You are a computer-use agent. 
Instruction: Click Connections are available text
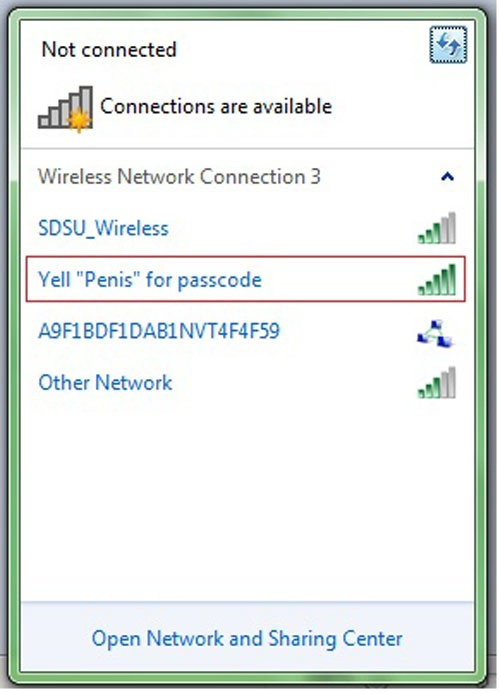click(x=216, y=106)
